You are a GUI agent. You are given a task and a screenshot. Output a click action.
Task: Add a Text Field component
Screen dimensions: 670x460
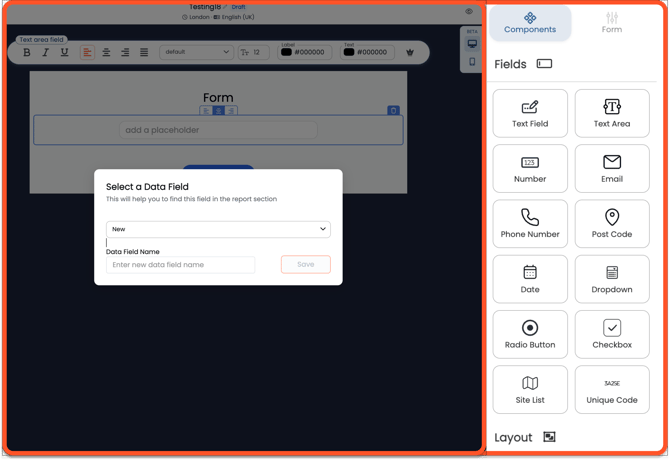click(x=530, y=113)
